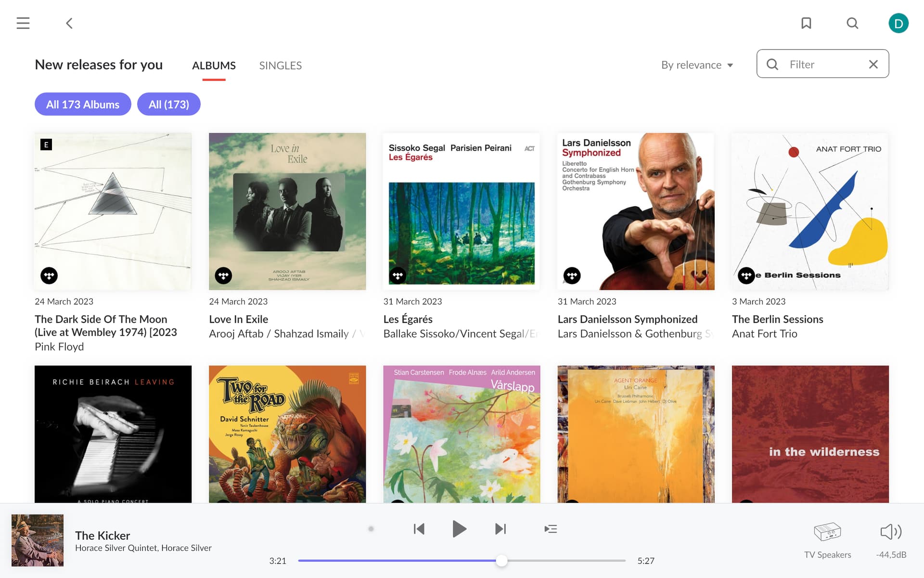Open the profile avatar D
Image resolution: width=924 pixels, height=578 pixels.
[898, 23]
